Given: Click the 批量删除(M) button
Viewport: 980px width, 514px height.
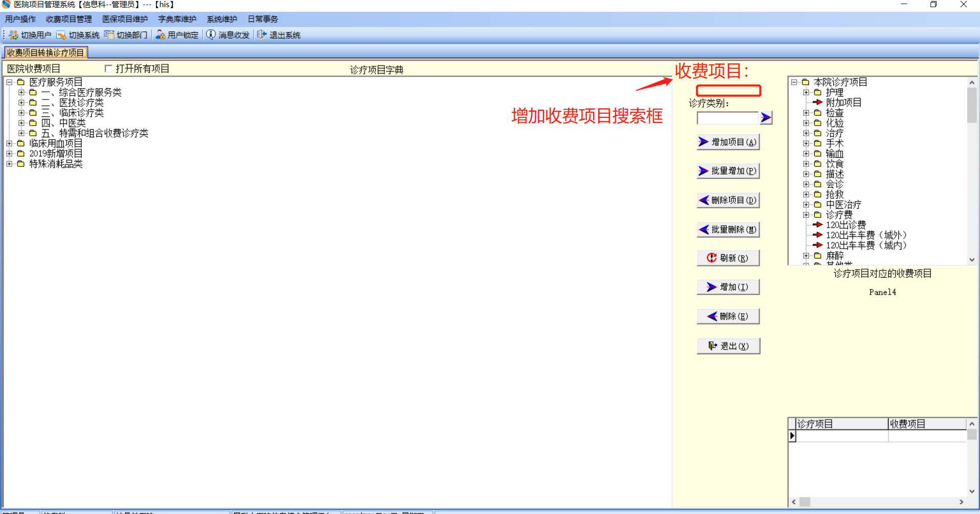Looking at the screenshot, I should (728, 230).
